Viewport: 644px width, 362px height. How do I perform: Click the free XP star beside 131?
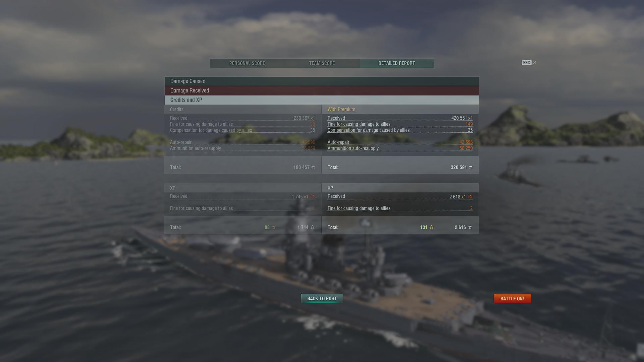coord(432,227)
